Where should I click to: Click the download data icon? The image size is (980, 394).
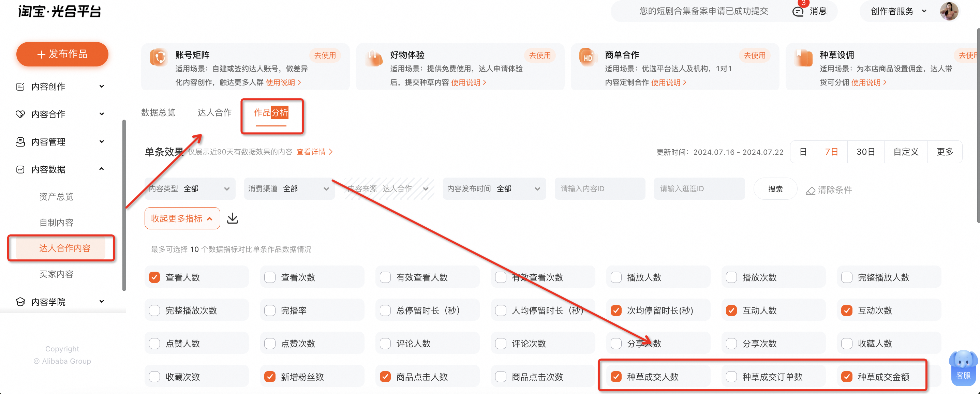tap(233, 218)
